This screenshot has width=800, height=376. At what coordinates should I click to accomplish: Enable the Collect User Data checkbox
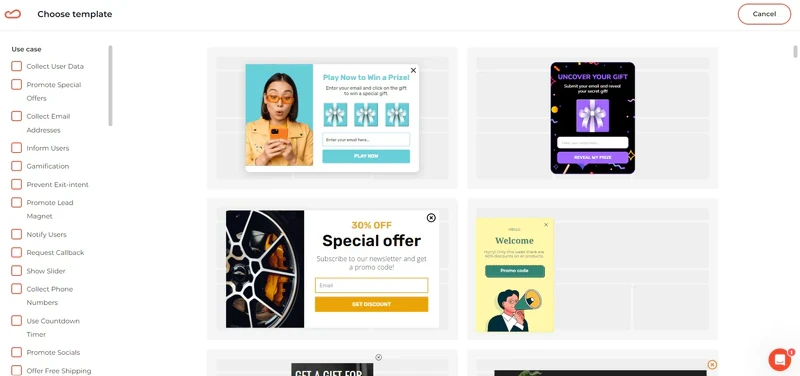pos(17,66)
